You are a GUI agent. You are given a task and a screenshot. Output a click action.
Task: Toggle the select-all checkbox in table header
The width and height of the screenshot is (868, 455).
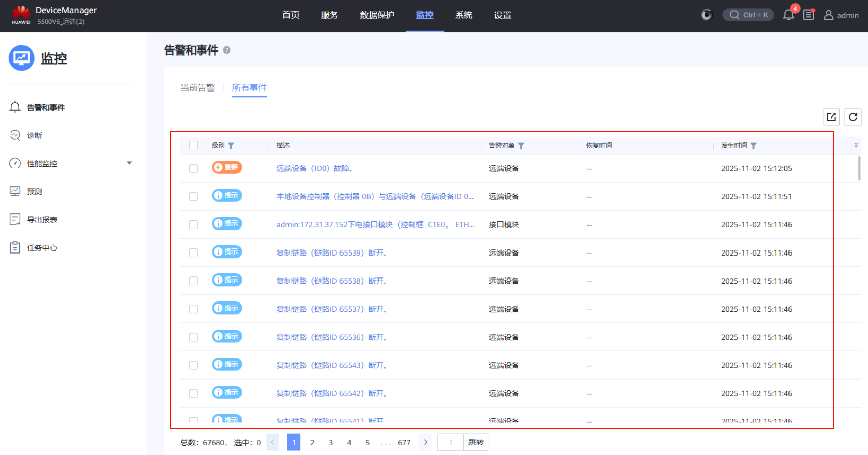[x=193, y=145]
